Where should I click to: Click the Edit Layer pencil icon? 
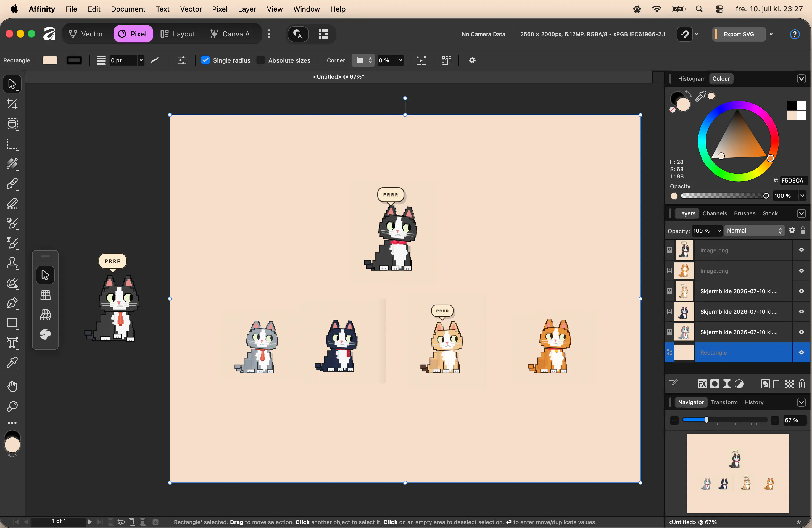pos(673,384)
